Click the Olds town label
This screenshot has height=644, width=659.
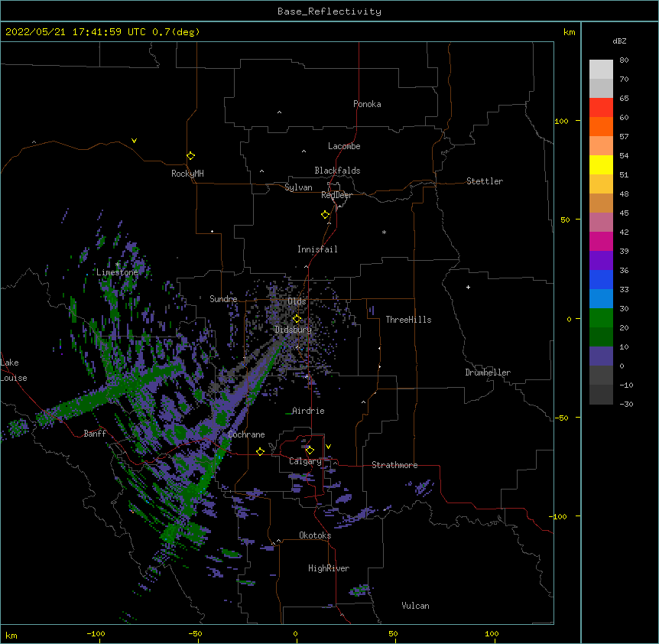(297, 301)
